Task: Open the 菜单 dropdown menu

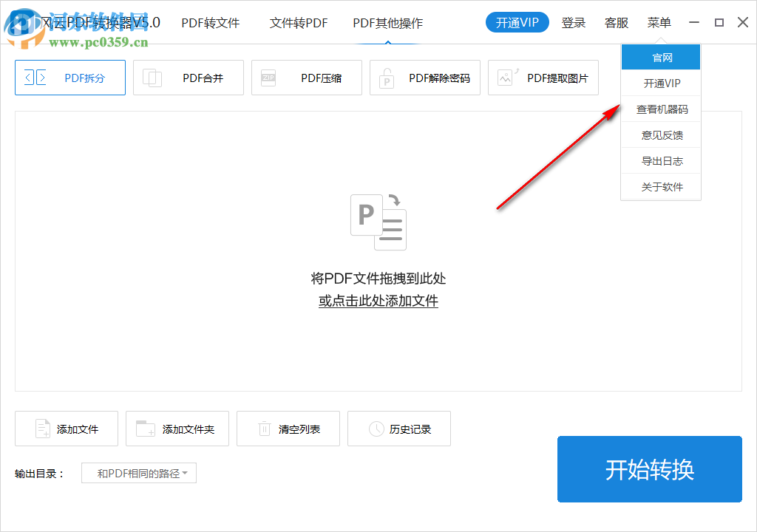Action: point(659,22)
